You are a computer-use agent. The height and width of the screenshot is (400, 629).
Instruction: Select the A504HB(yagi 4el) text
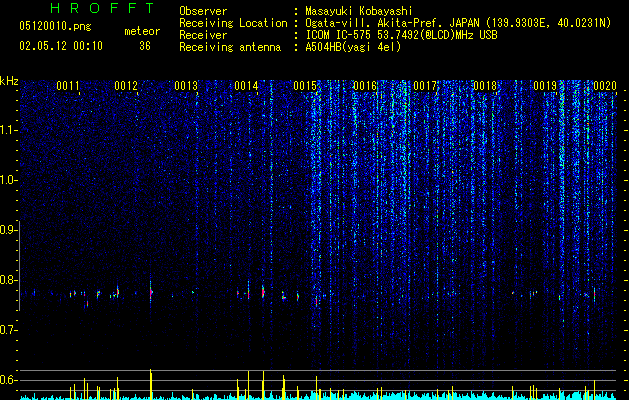[x=353, y=47]
